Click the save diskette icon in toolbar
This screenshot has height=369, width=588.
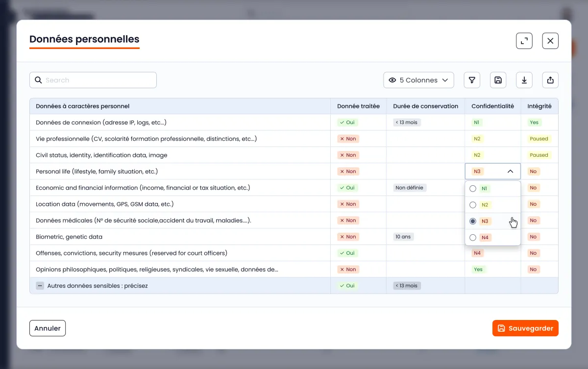(498, 80)
